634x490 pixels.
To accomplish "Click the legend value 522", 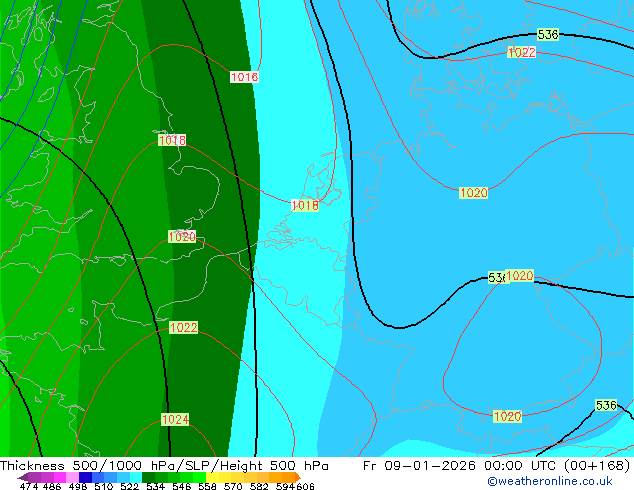I will pyautogui.click(x=129, y=486).
